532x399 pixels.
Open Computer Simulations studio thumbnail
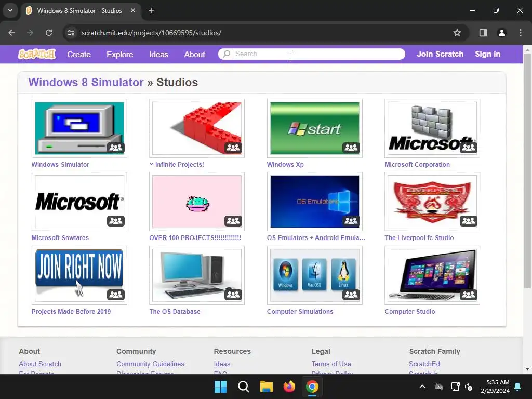314,275
